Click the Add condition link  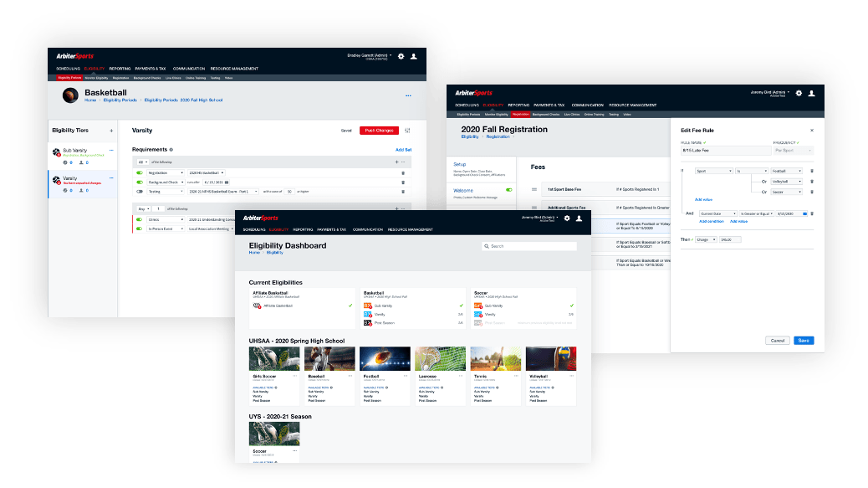712,222
